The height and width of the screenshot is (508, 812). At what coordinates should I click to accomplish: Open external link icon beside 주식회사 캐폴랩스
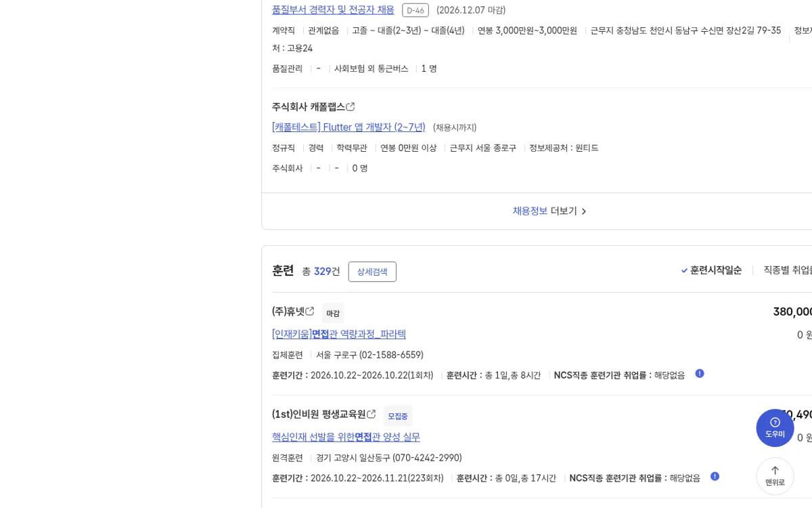(351, 107)
